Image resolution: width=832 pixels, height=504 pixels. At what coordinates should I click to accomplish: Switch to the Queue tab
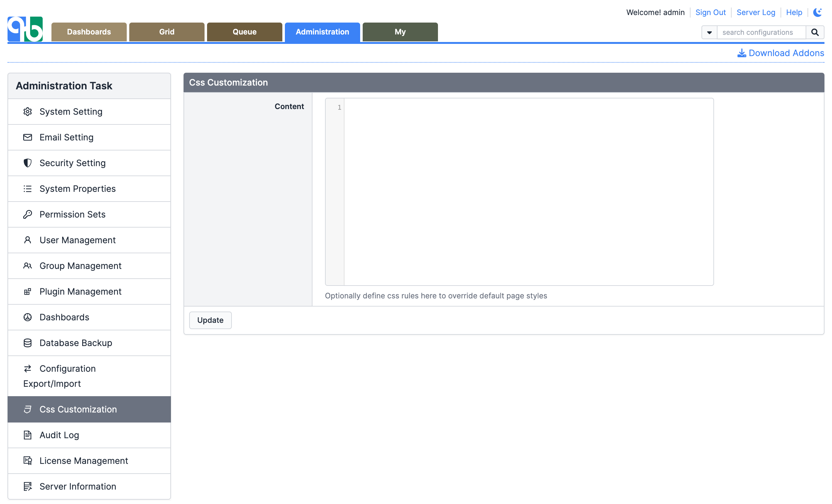[244, 32]
